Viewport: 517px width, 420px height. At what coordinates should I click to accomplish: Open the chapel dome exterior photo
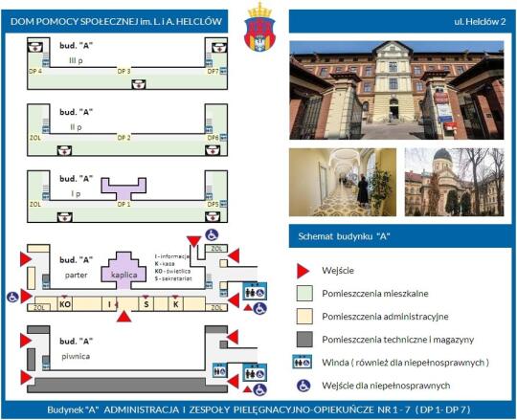455,182
